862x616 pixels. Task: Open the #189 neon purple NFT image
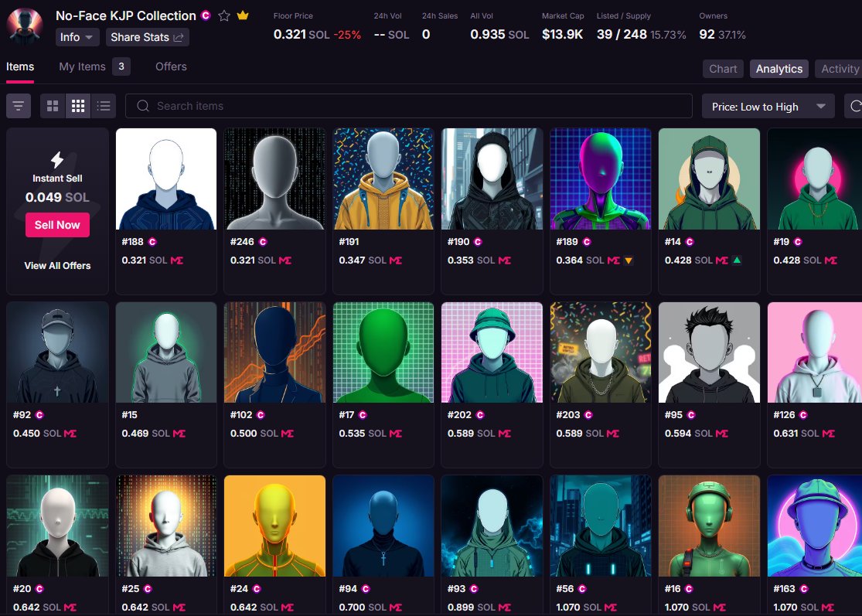[601, 179]
